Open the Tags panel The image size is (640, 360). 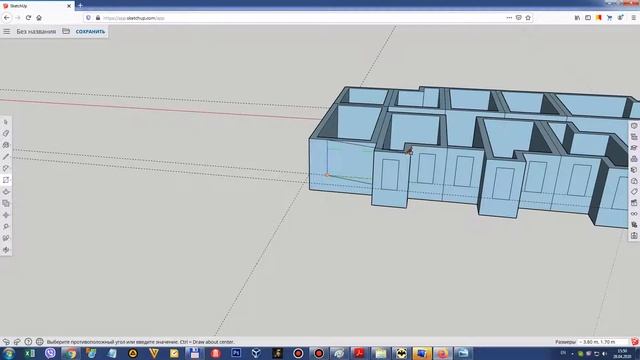634,192
